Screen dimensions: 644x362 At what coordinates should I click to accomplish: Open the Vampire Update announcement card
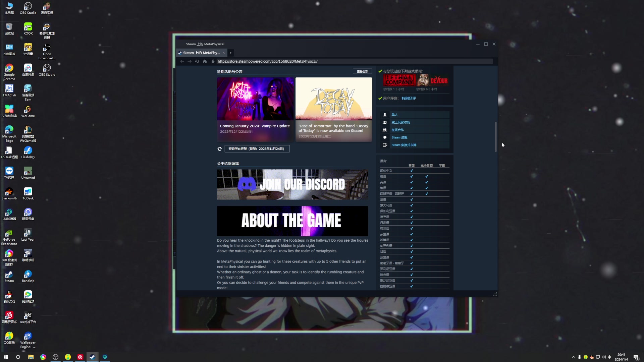[255, 109]
